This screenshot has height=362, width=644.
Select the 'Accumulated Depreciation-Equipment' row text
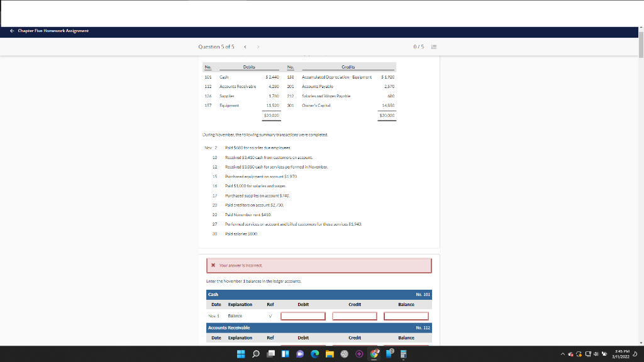[x=336, y=77]
